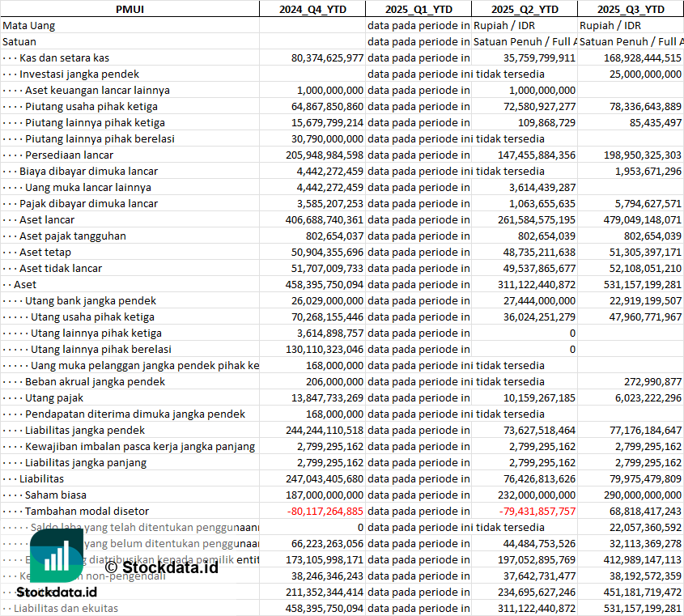Click the Aset tetap row label
684x616 pixels.
click(45, 252)
